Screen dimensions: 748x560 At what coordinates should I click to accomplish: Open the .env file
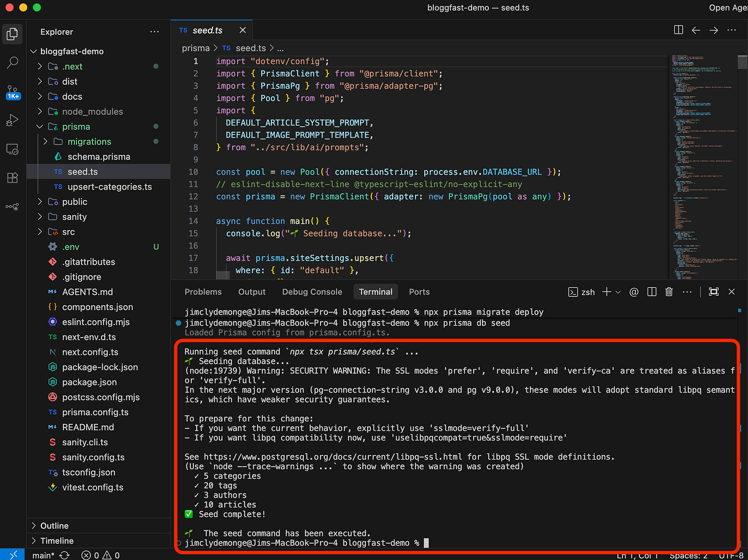pos(71,247)
